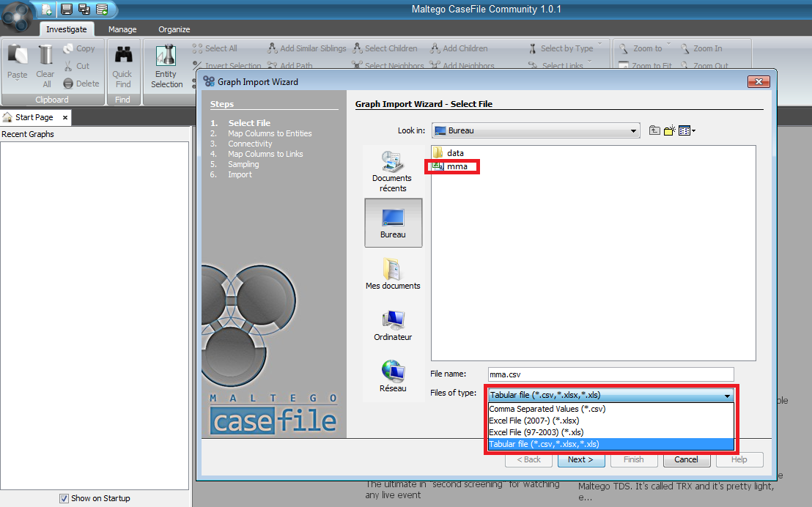This screenshot has width=812, height=507.
Task: Click the Cancel button
Action: click(x=687, y=460)
